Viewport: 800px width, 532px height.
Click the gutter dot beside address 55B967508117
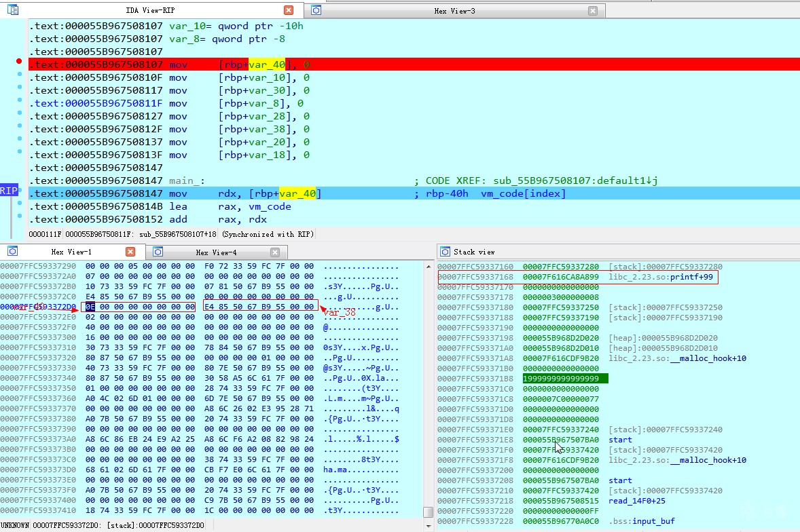click(x=20, y=87)
